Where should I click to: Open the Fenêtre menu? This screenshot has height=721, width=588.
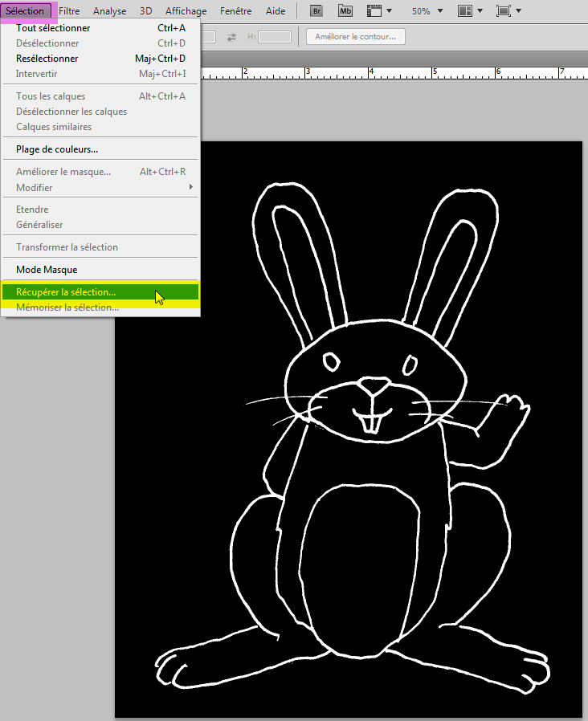pos(236,11)
